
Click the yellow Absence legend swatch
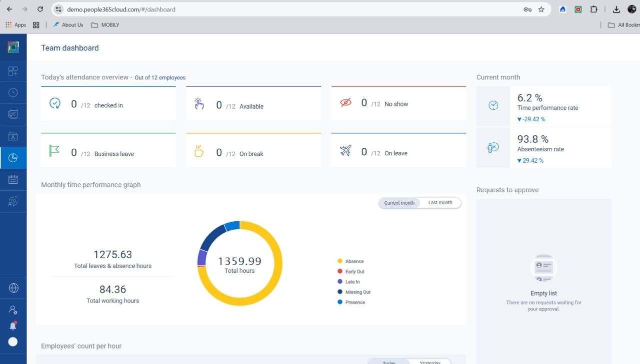340,261
